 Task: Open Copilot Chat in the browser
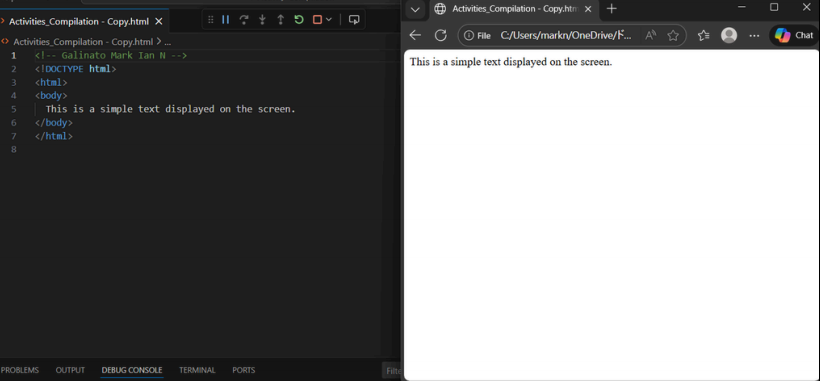(794, 36)
